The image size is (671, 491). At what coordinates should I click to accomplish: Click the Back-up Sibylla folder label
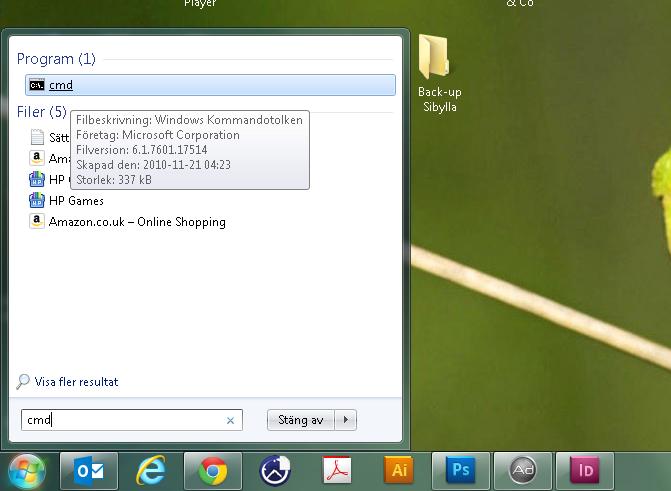[x=439, y=99]
